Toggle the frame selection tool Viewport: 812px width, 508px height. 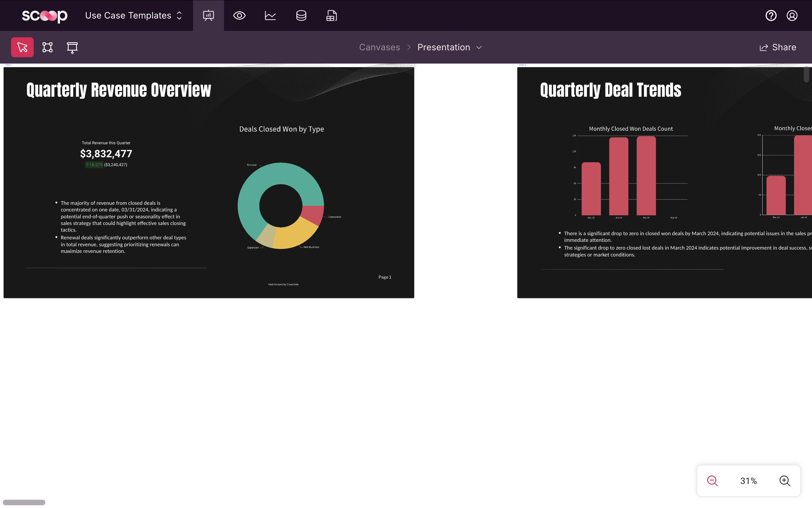pyautogui.click(x=47, y=47)
